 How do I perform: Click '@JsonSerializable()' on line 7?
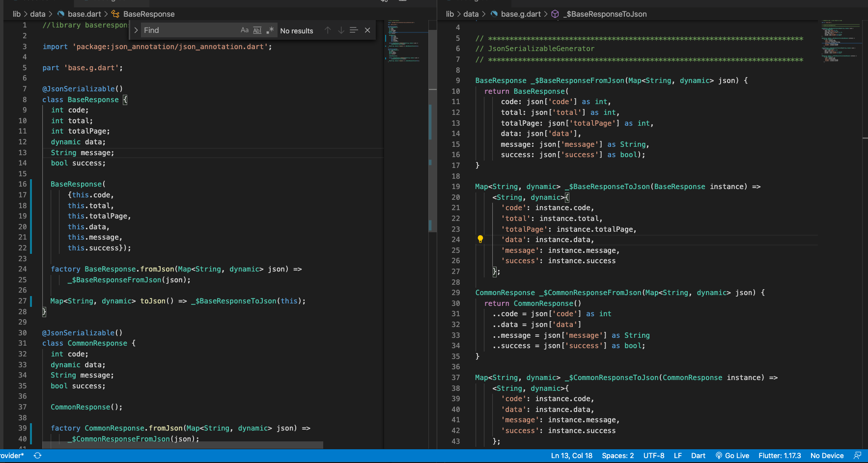tap(83, 89)
